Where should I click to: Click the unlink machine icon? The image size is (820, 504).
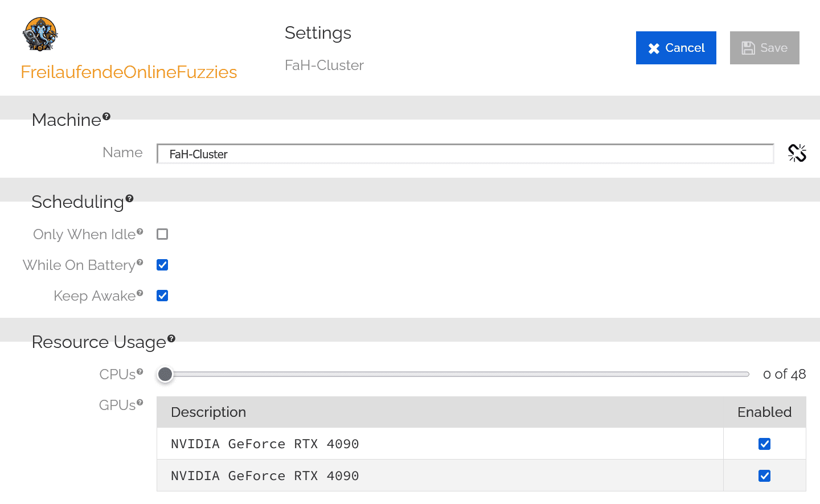click(x=797, y=153)
